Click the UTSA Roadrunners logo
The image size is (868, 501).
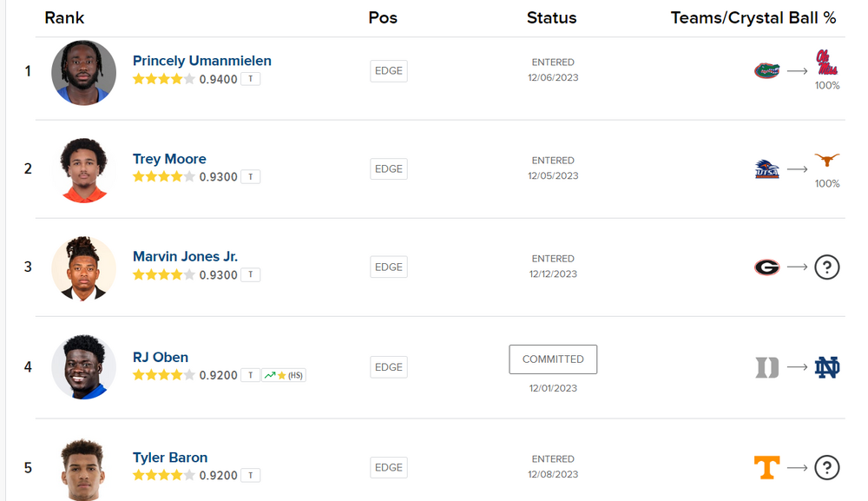tap(766, 169)
